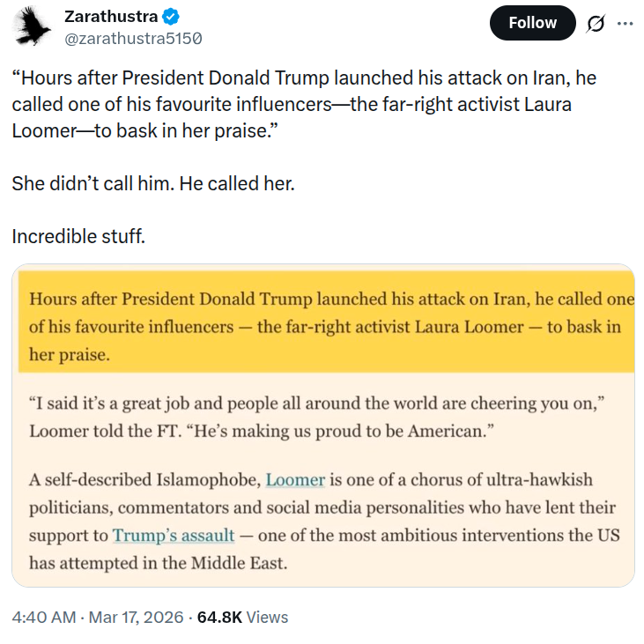The height and width of the screenshot is (644, 644).
Task: View the 64.8K Views count
Action: (x=242, y=617)
